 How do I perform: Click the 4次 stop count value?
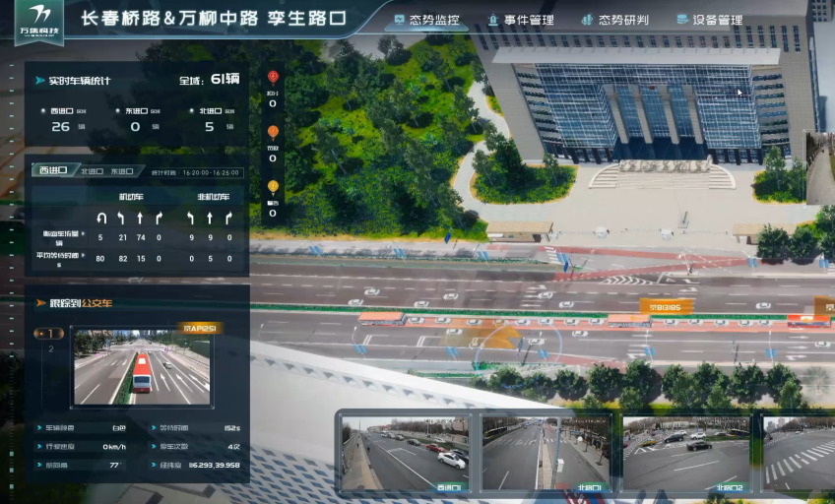[234, 447]
